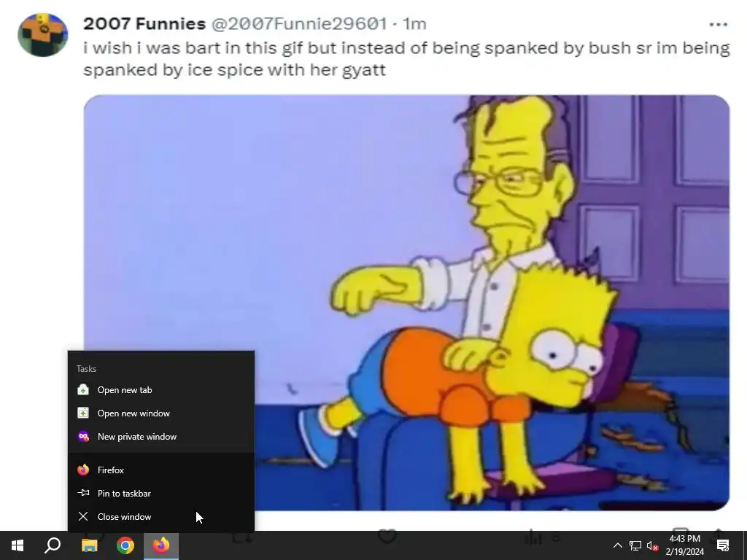Click the Firefox taskbar icon

pos(161,545)
